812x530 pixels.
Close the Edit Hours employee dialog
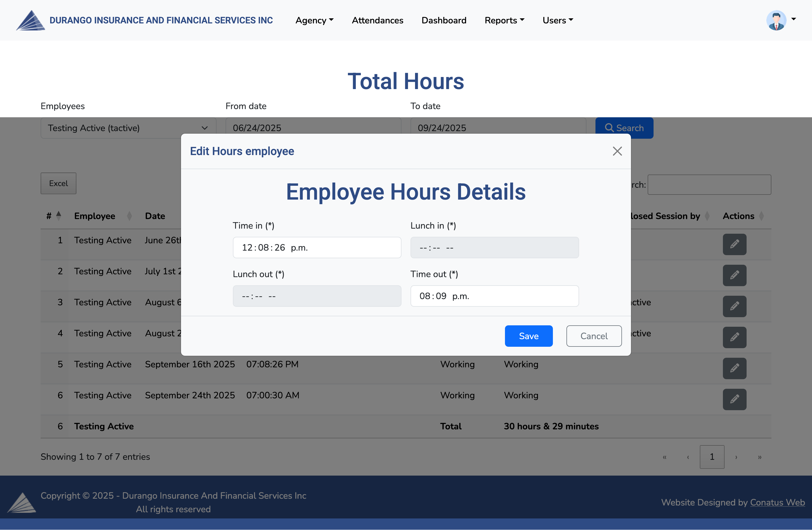click(x=617, y=151)
